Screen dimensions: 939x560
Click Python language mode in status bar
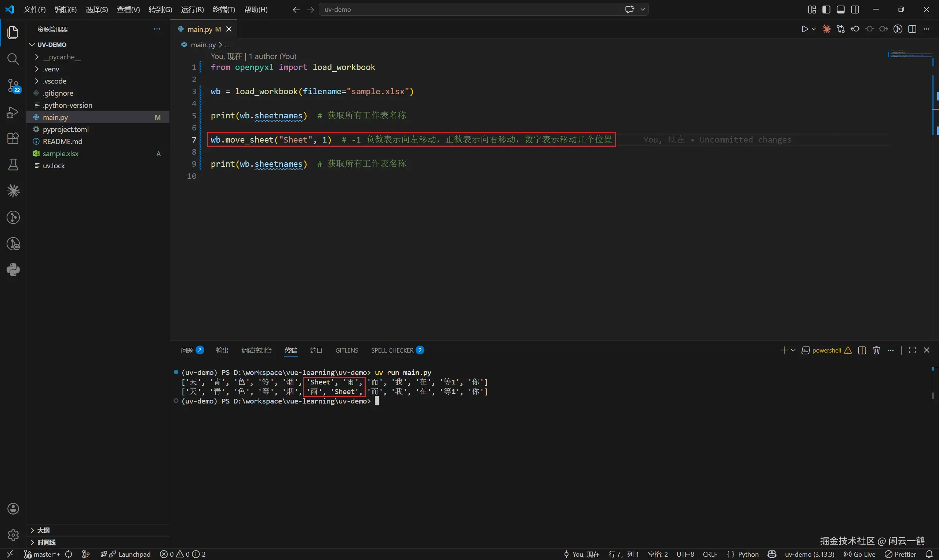[x=743, y=555]
